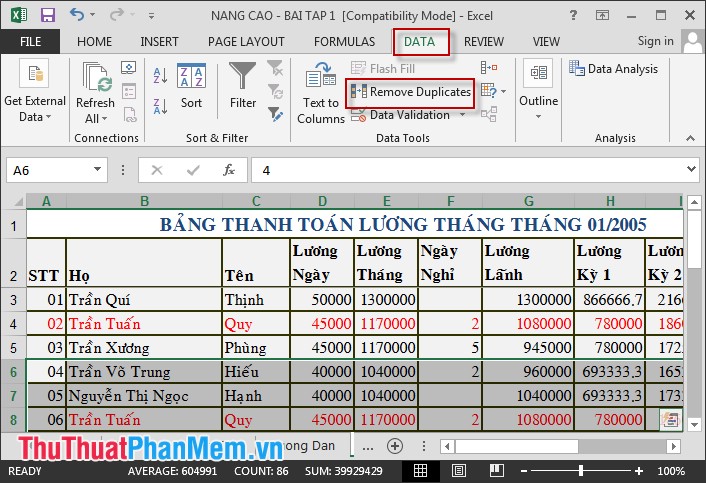This screenshot has height=483, width=706.
Task: Click the Enter checkmark icon
Action: point(193,170)
